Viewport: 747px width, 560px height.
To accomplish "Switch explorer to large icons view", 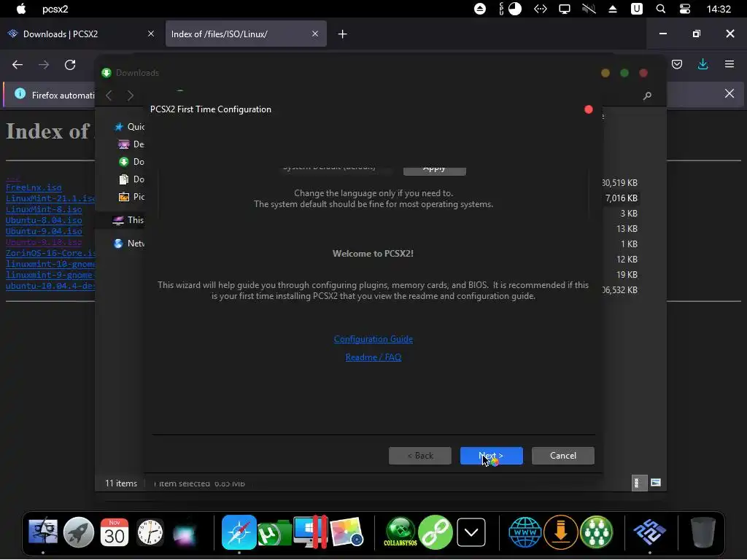I will [656, 483].
